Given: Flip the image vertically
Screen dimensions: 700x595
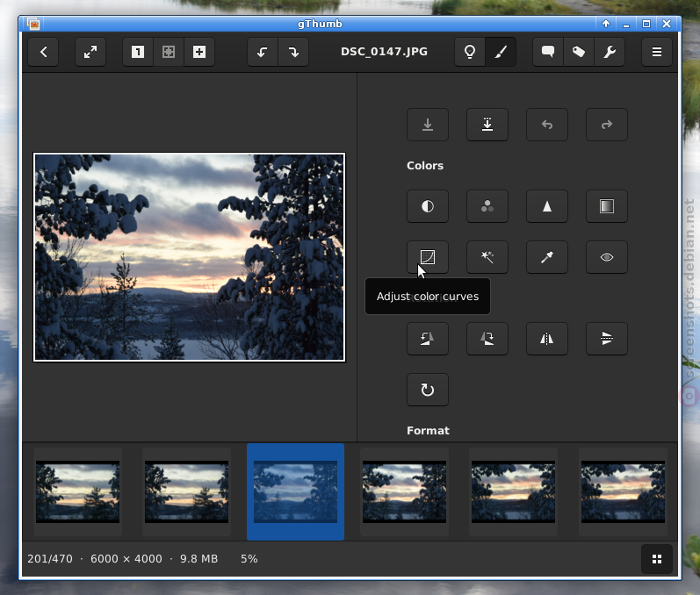Looking at the screenshot, I should 607,339.
